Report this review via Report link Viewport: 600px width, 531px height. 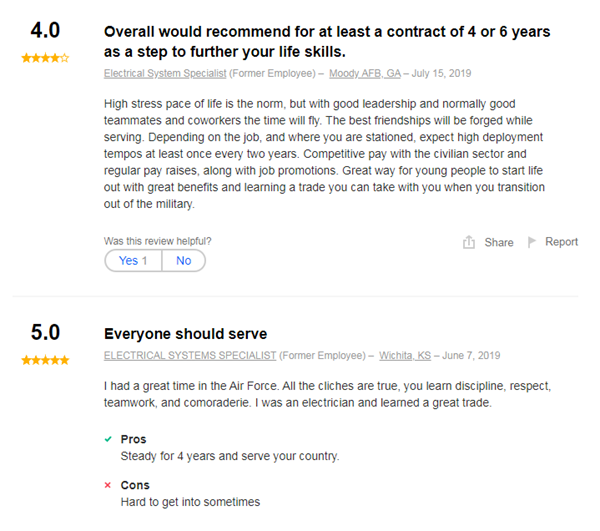[x=561, y=242]
